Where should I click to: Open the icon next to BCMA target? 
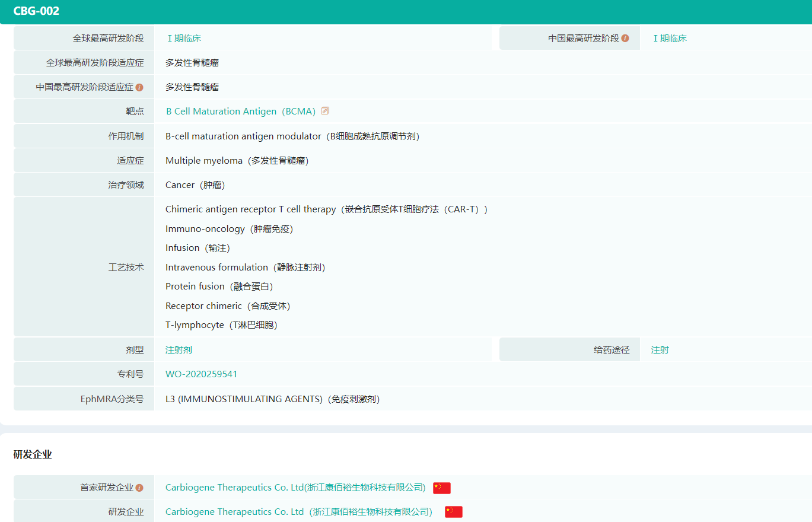[325, 111]
